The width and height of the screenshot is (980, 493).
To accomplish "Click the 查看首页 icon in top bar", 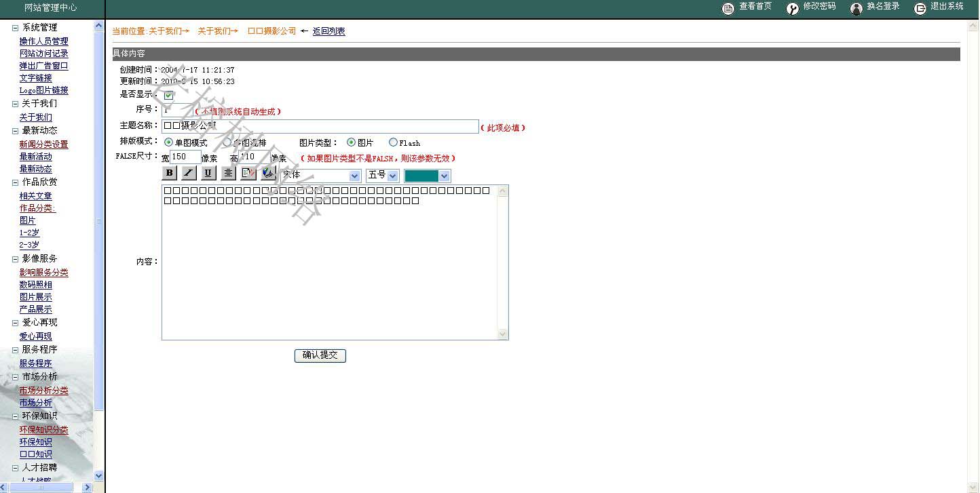I will click(x=728, y=9).
